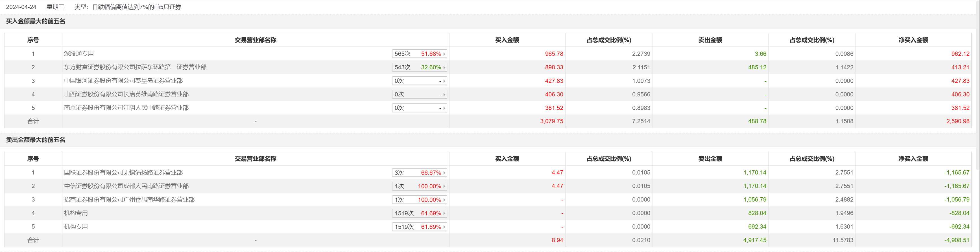Click the arrow beside 3次 66.67%
The height and width of the screenshot is (252, 980).
pos(444,173)
